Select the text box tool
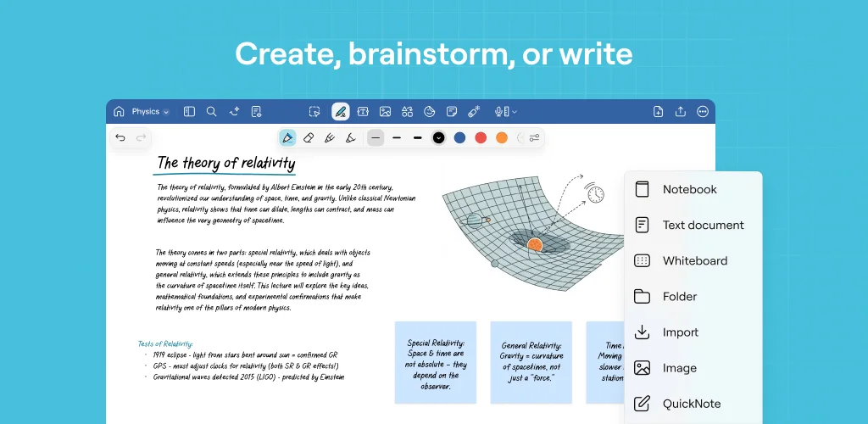868x424 pixels. pyautogui.click(x=363, y=112)
